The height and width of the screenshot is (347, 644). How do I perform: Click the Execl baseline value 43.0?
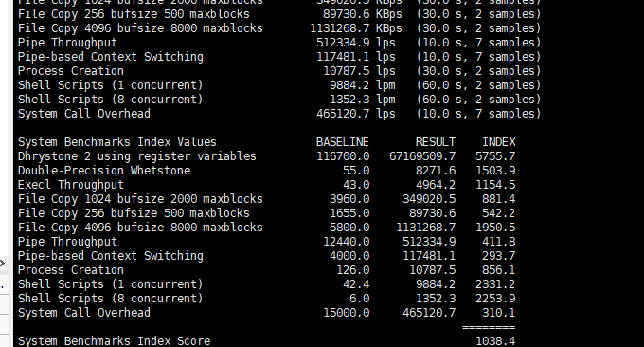click(356, 185)
